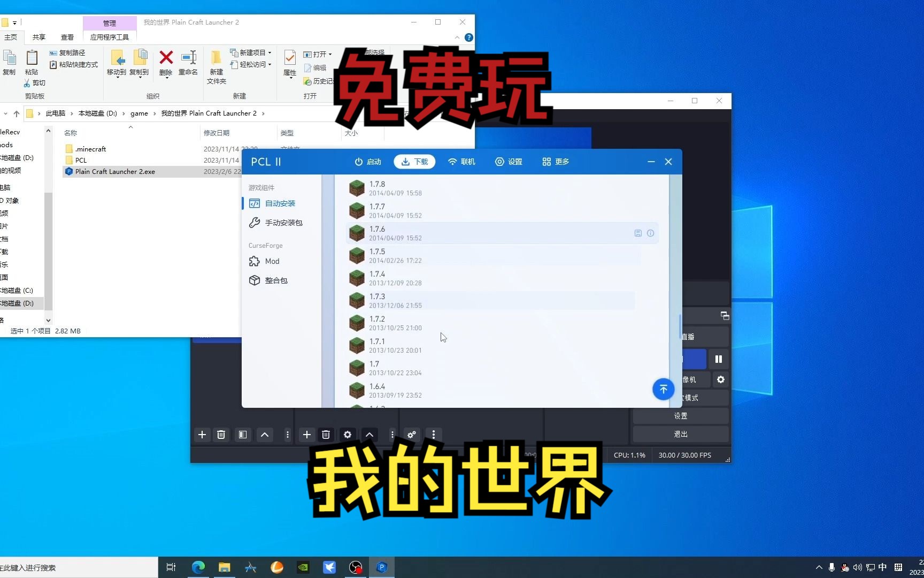This screenshot has height=578, width=924.
Task: Click 粘贴快捷方式 in Explorer ribbon
Action: (74, 65)
